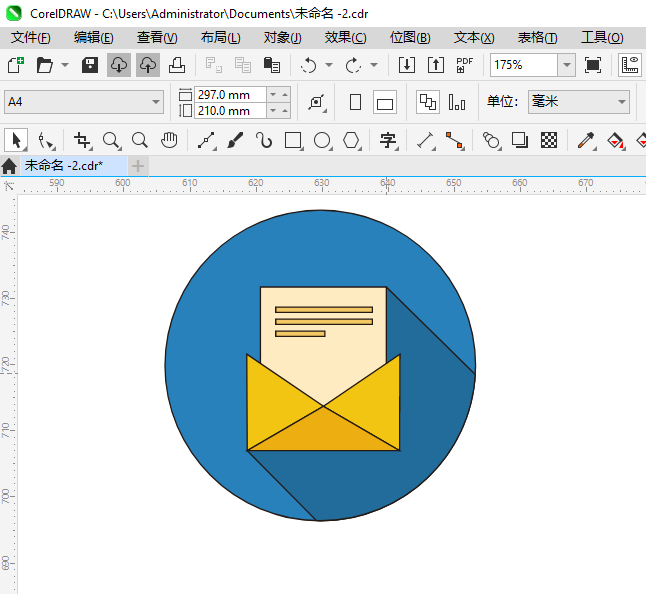Viewport: 646px width, 594px height.
Task: Click the Export icon
Action: [x=436, y=65]
